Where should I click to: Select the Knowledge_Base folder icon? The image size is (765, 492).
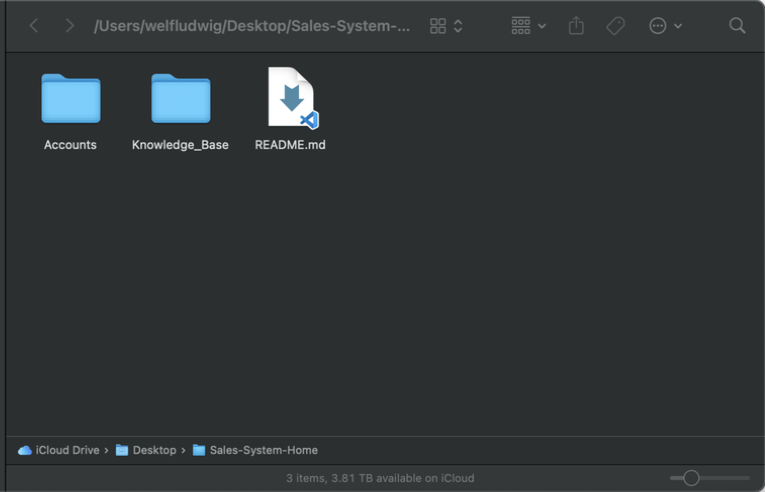pos(180,99)
